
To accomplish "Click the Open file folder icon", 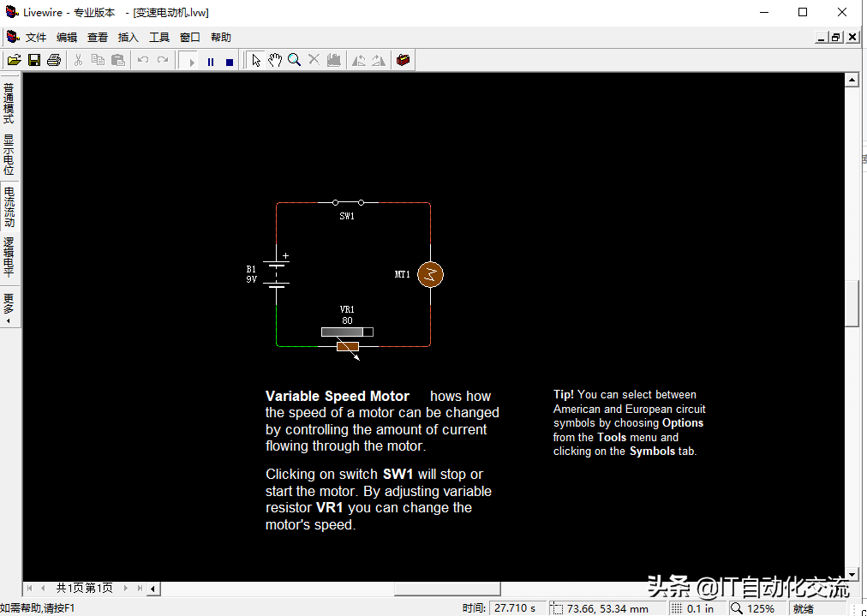I will pos(14,60).
